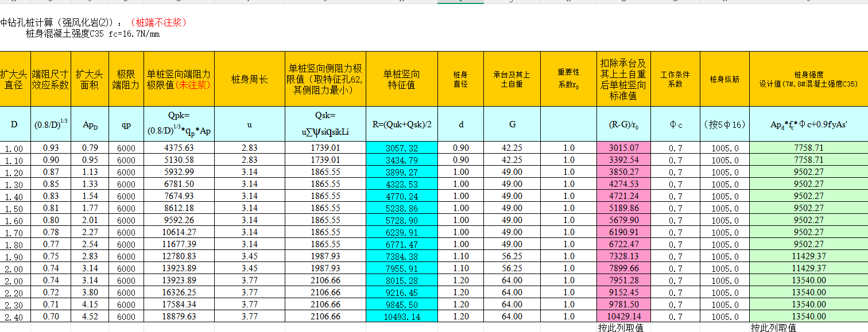Click the red '（桩端不注浆）' note

point(157,22)
